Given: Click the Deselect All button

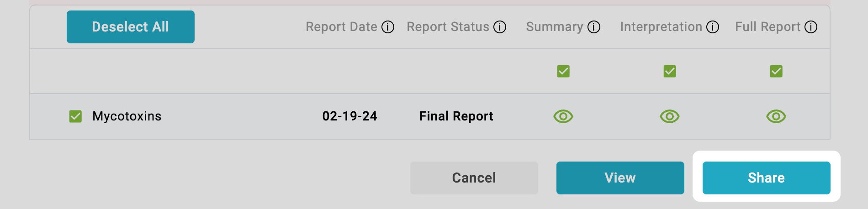Looking at the screenshot, I should (131, 27).
